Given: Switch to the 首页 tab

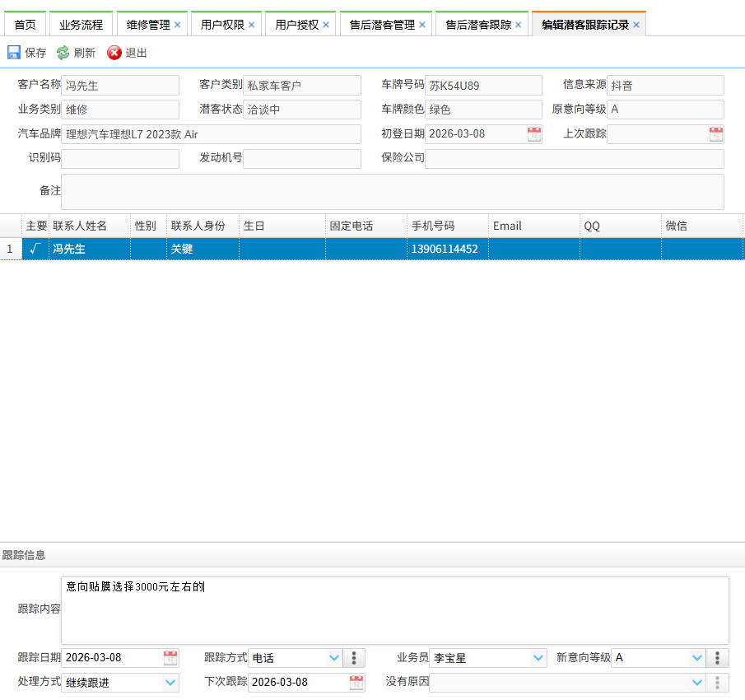Looking at the screenshot, I should 25,25.
